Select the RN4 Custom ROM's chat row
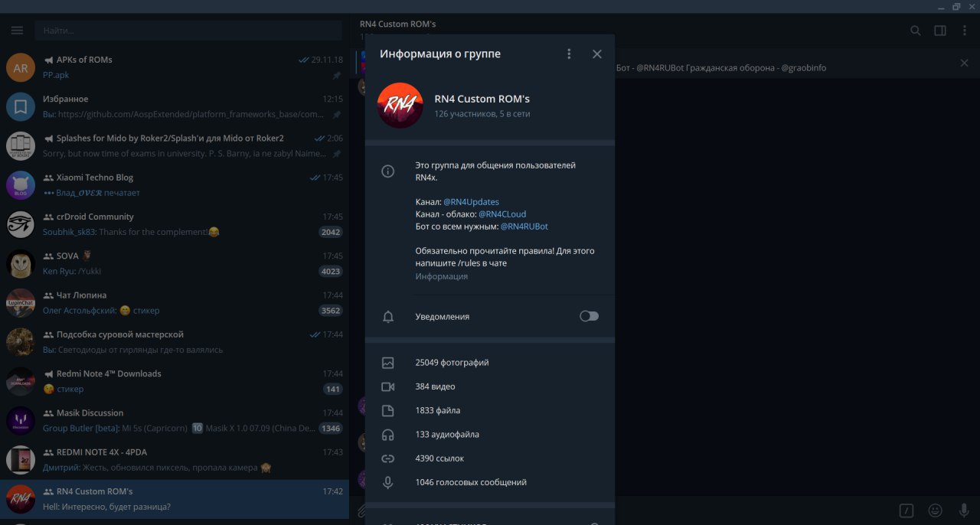The height and width of the screenshot is (525, 980). pos(175,499)
